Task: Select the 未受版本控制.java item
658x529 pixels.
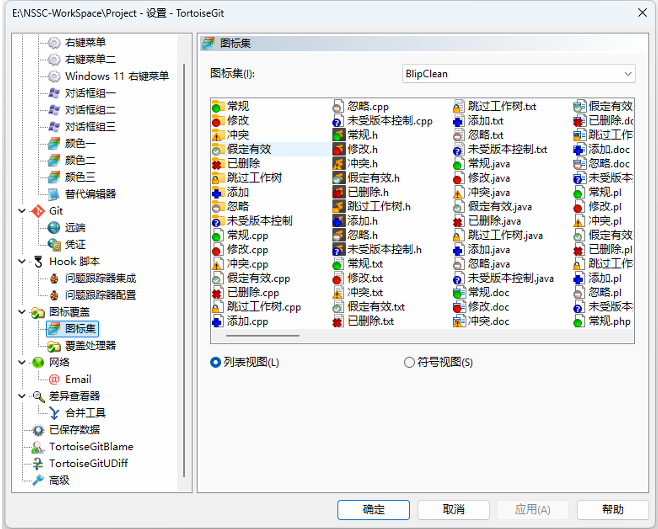Action: [504, 278]
